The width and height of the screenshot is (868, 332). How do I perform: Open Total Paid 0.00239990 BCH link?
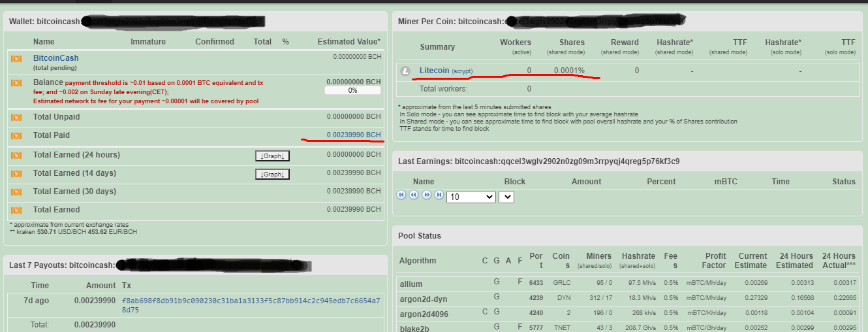(354, 135)
